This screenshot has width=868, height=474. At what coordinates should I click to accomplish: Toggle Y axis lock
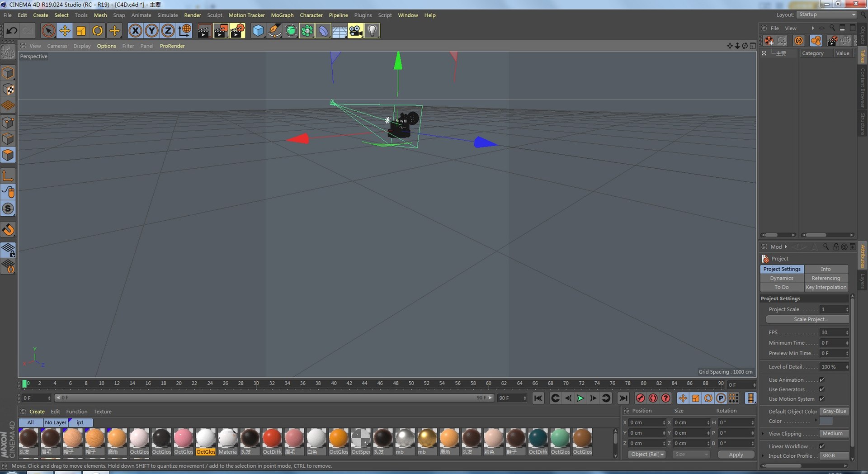(x=151, y=31)
